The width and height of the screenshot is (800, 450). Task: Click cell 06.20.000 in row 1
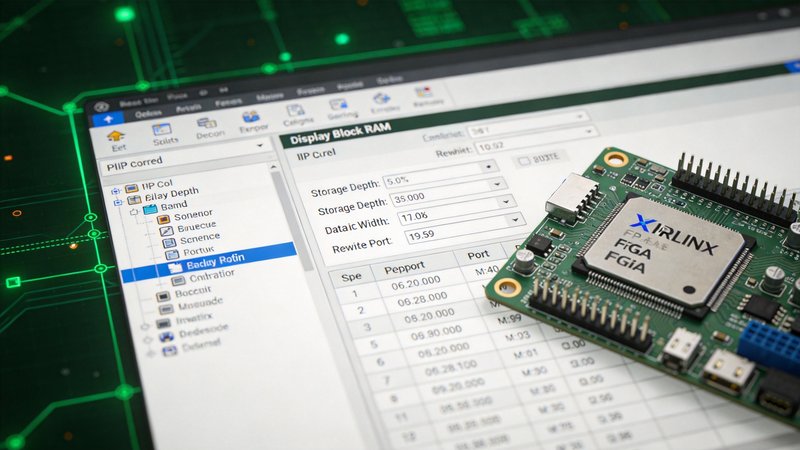416,283
